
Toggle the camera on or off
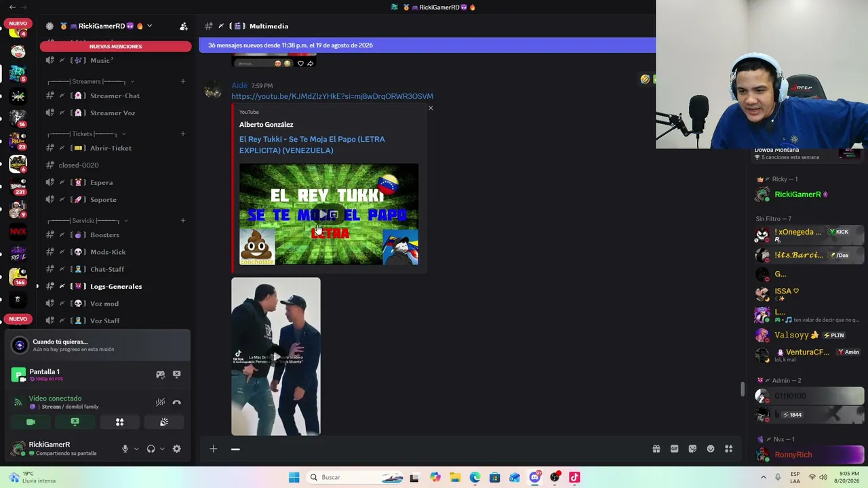(x=31, y=422)
